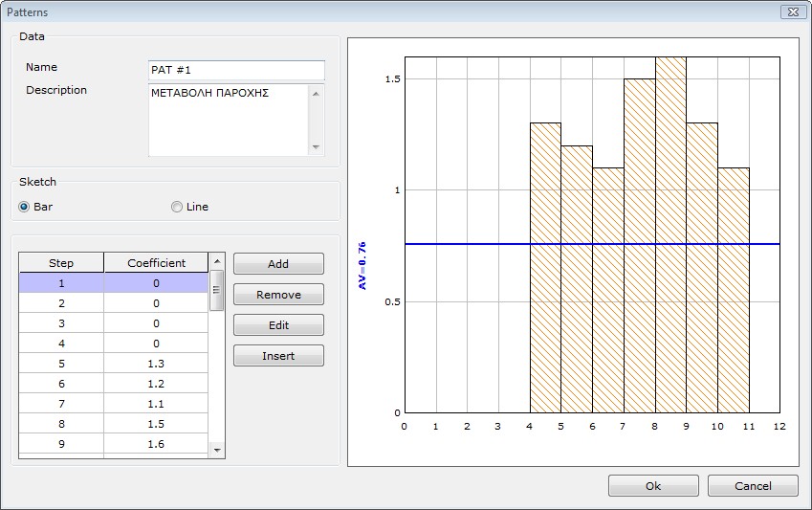This screenshot has width=812, height=510.
Task: Click the Edit button
Action: (278, 325)
